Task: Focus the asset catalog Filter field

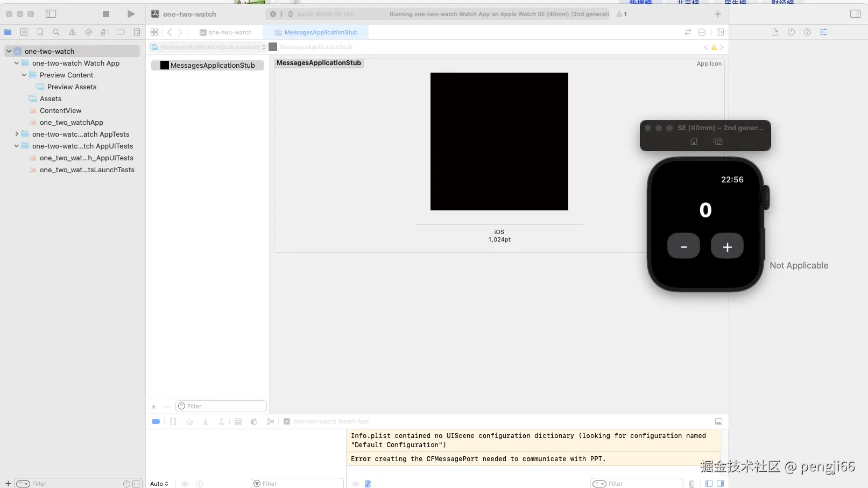Action: pos(221,406)
